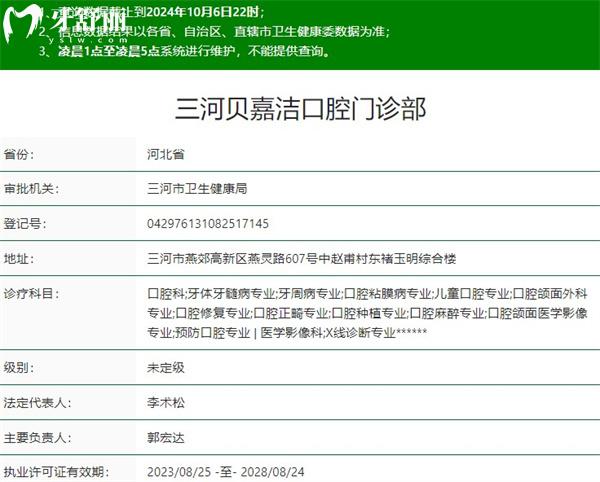
Task: Click the title 三河贝嘉洁口腔门诊部
Action: point(300,109)
